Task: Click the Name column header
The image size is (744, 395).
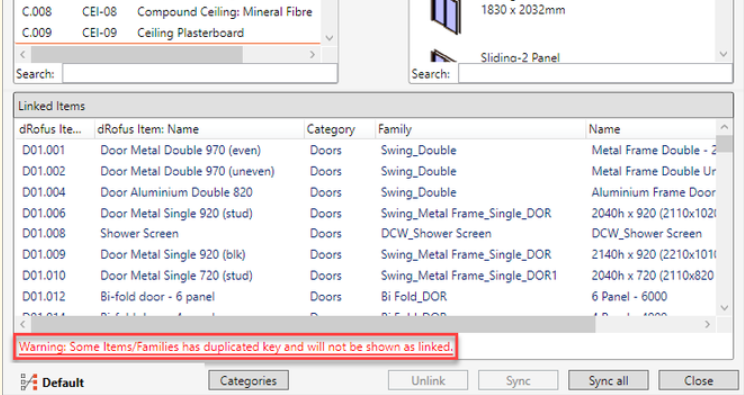Action: (651, 129)
